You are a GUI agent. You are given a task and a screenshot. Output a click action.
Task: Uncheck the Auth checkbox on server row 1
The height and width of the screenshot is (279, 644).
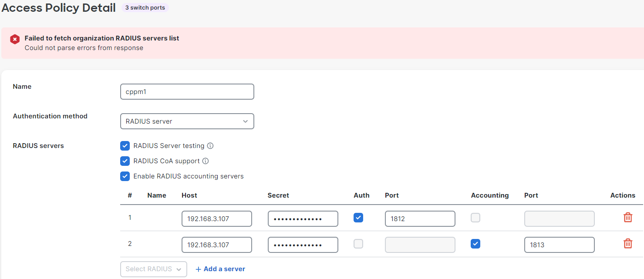(x=358, y=217)
